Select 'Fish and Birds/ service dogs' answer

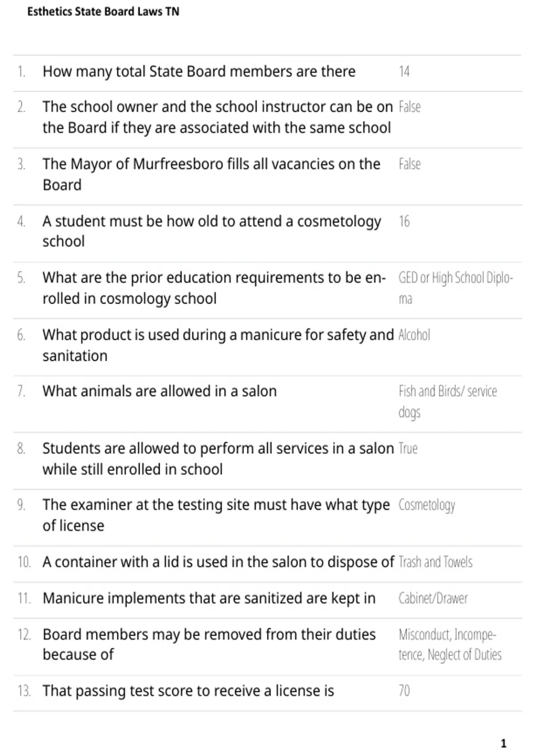[x=448, y=402]
